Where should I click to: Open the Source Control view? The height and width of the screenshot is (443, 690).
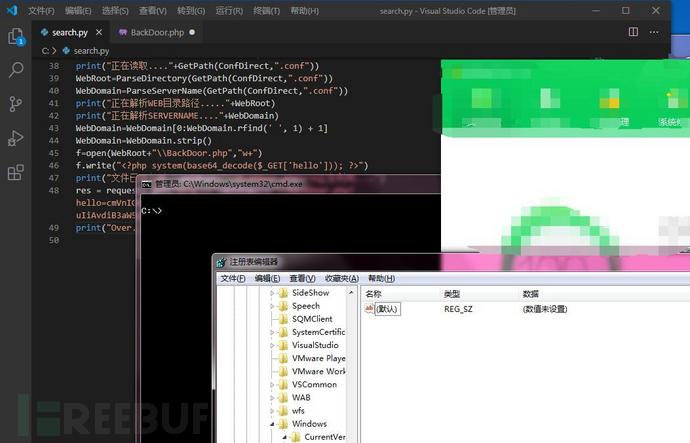(16, 104)
